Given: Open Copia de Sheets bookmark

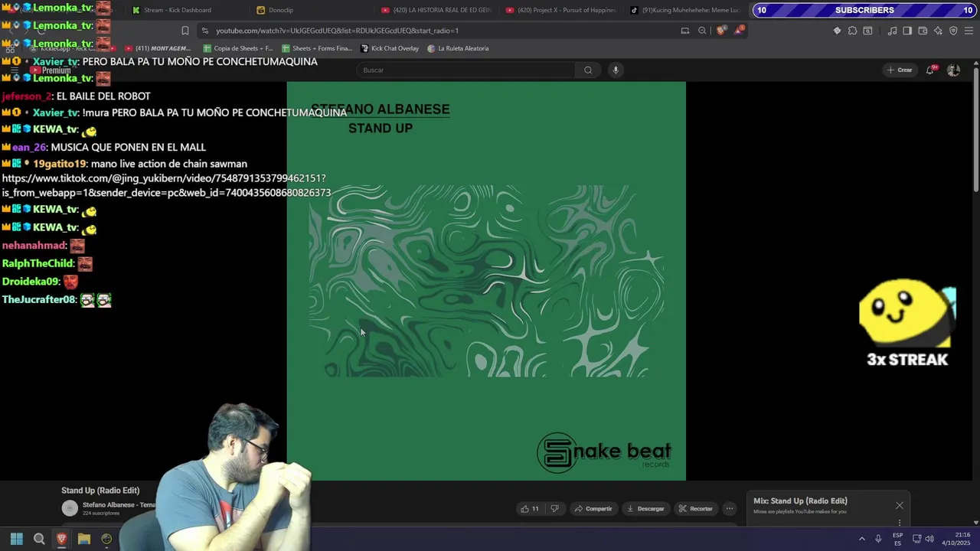Looking at the screenshot, I should pos(237,48).
